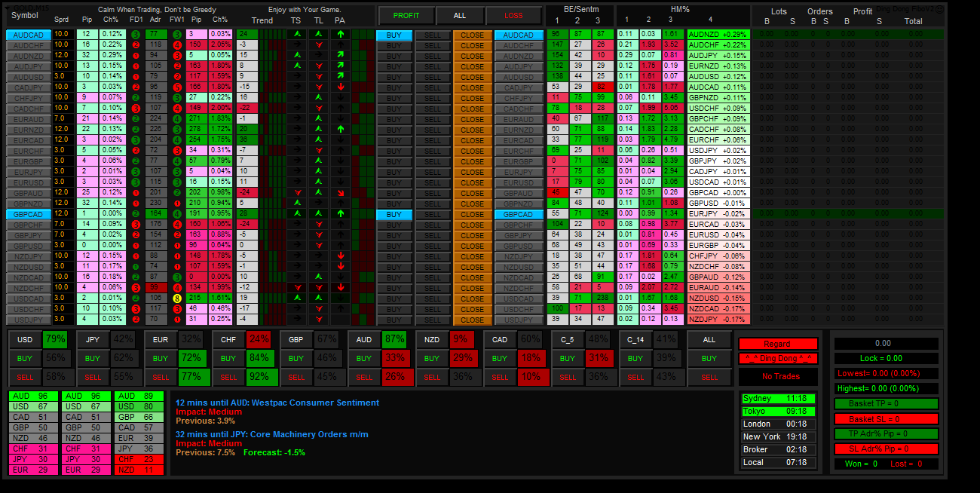Toggle the highlighted AUDCAD symbol beside Sprd column
The image size is (980, 493).
coord(29,35)
